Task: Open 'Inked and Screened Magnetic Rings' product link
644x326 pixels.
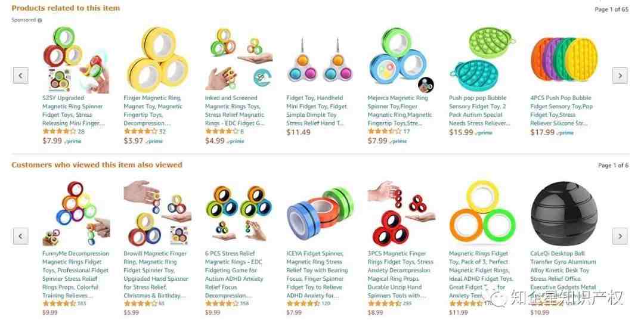Action: 235,110
